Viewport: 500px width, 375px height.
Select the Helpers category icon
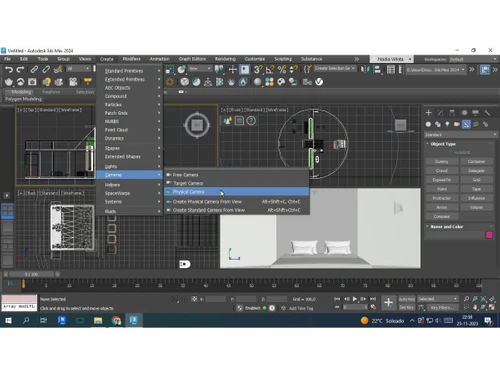(x=466, y=124)
